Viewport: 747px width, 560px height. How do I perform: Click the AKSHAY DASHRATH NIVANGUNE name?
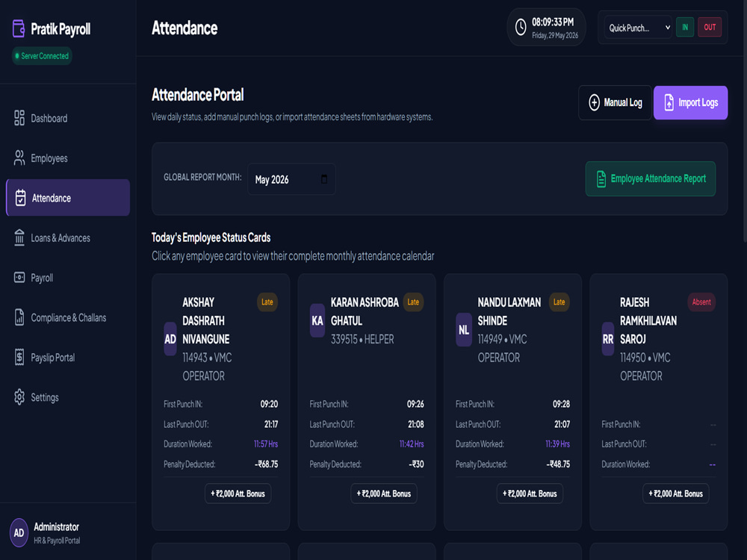pyautogui.click(x=206, y=320)
